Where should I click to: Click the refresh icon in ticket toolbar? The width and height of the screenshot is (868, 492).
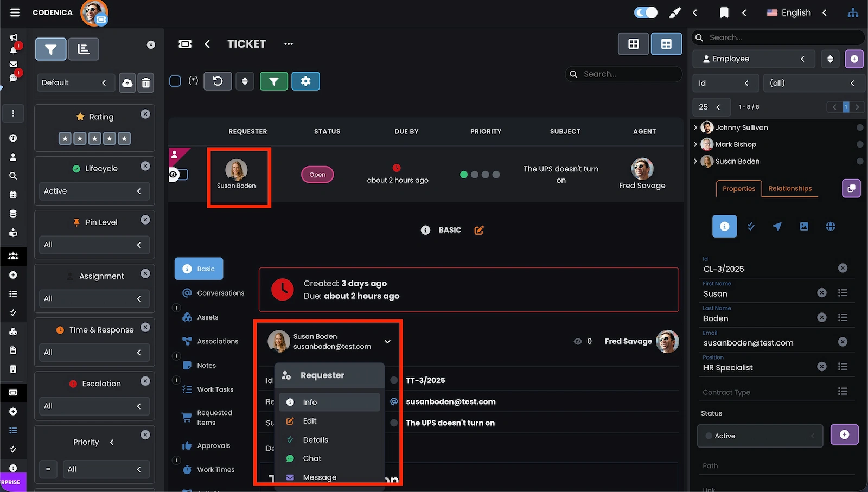[x=218, y=81]
